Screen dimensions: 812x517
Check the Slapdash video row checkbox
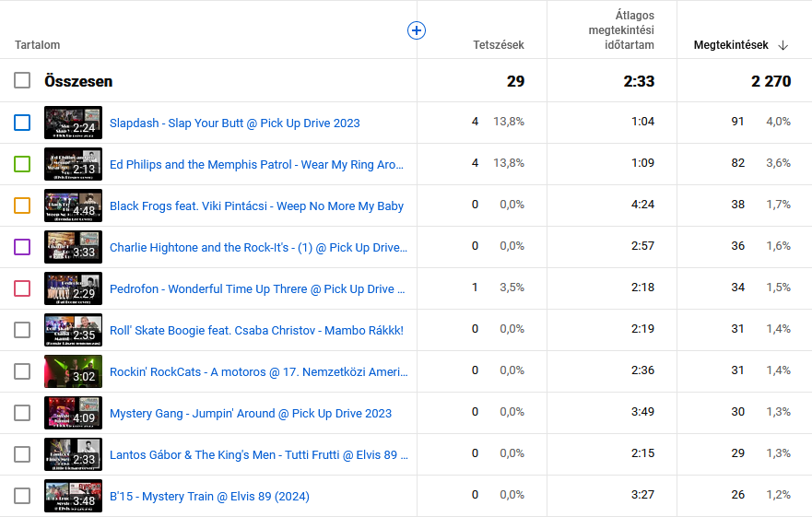(22, 123)
